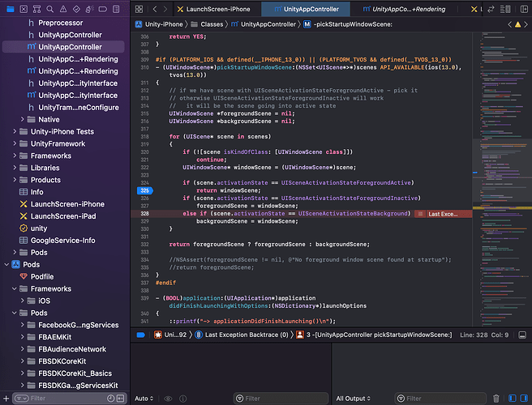Select the Preprocessor header file
Viewport: 532px width, 405px height.
click(60, 23)
